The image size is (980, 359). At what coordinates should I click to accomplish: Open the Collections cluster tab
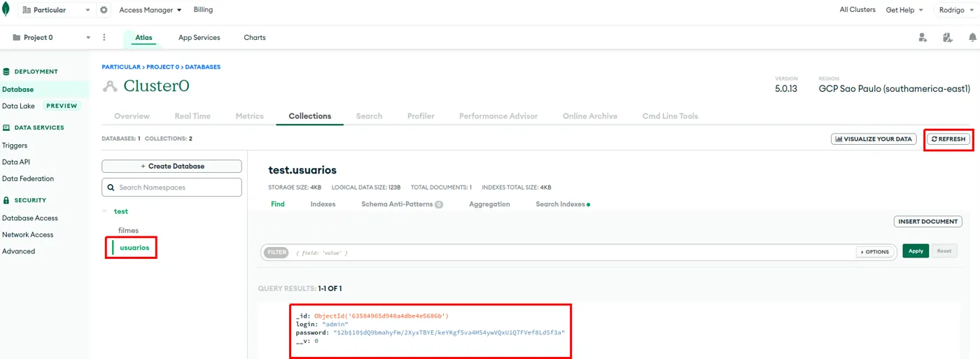310,116
